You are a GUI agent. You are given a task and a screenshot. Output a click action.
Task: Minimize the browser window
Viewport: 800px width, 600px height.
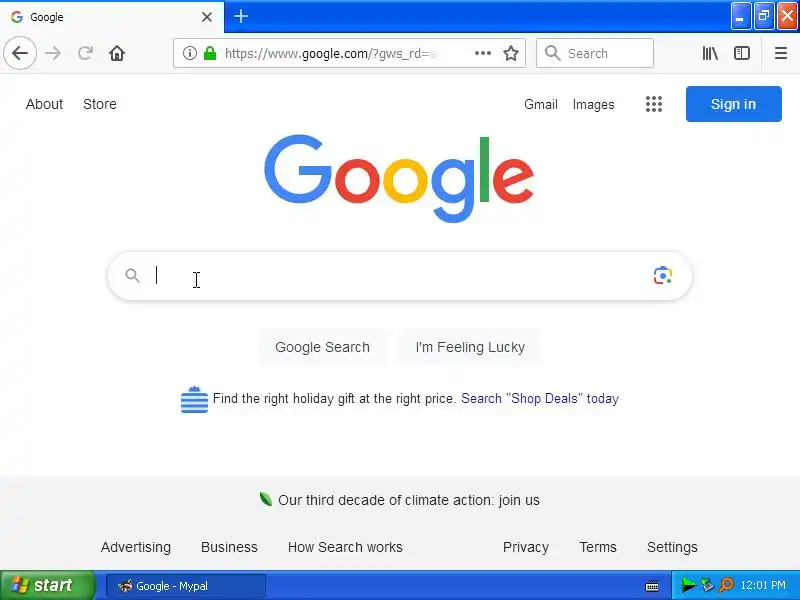(x=740, y=16)
